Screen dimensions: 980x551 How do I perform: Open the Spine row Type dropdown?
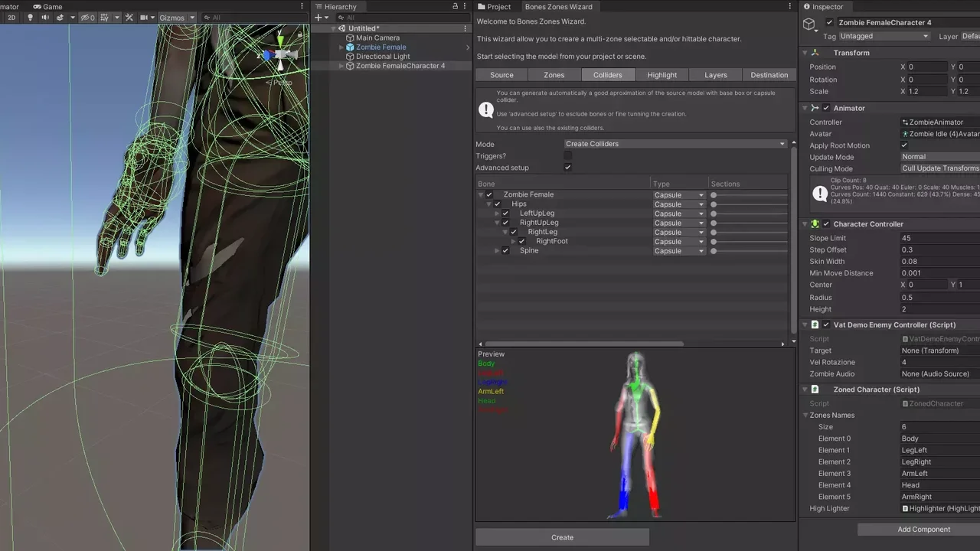pyautogui.click(x=678, y=251)
